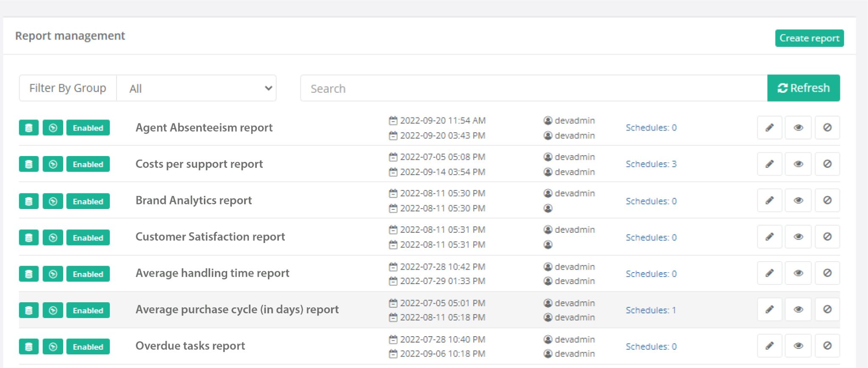Edit the Average purchase cycle report
The height and width of the screenshot is (368, 868).
[770, 310]
